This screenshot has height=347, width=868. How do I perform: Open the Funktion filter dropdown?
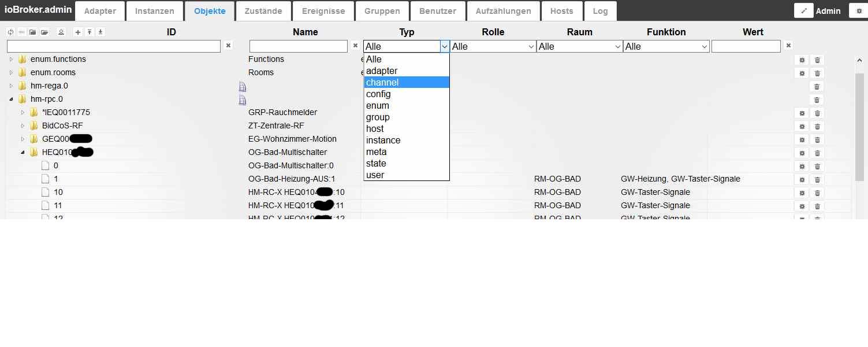[x=666, y=46]
